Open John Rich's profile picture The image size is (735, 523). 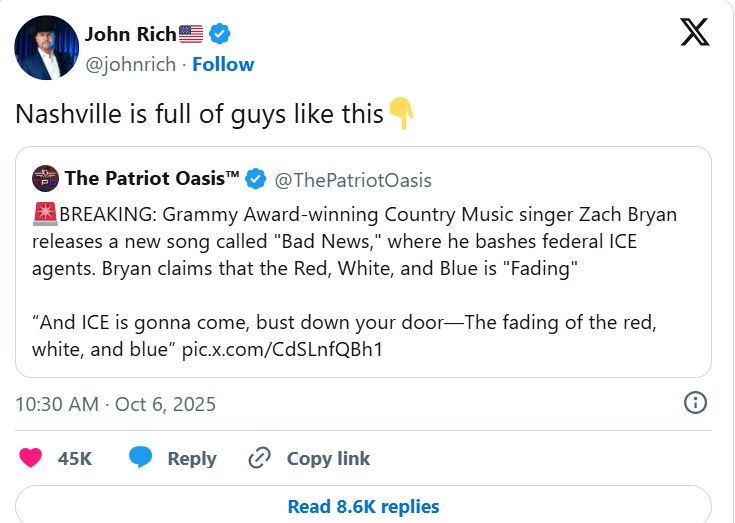point(46,47)
